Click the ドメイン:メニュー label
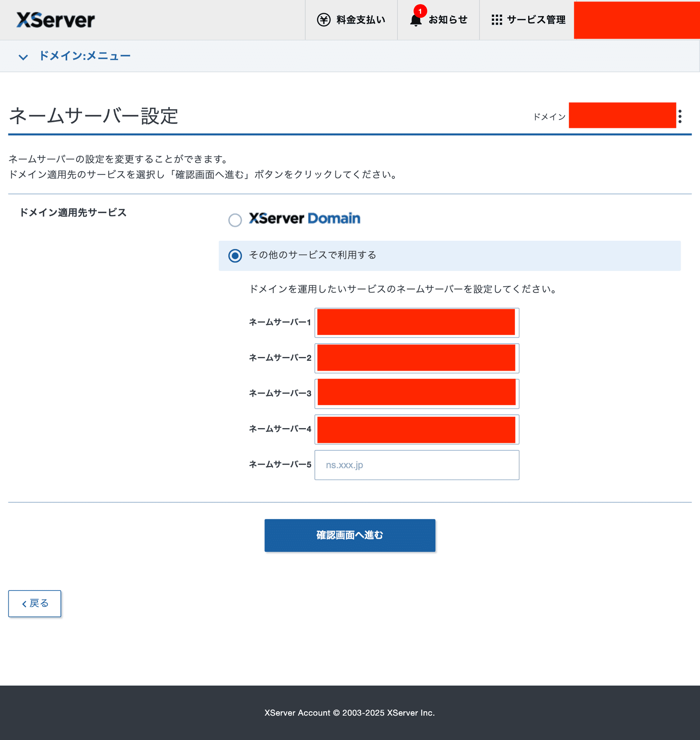Viewport: 700px width, 740px height. click(85, 56)
